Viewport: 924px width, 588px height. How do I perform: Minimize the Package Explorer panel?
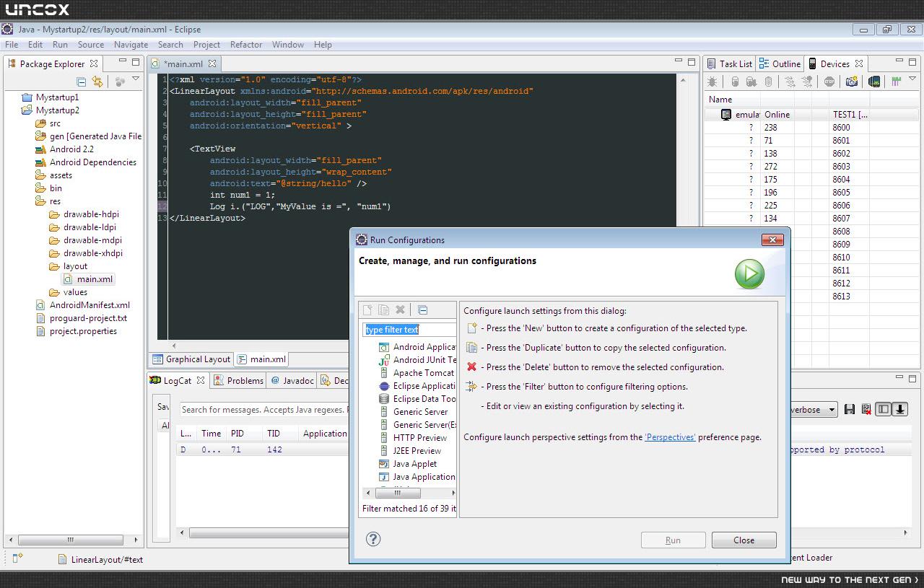[x=123, y=61]
